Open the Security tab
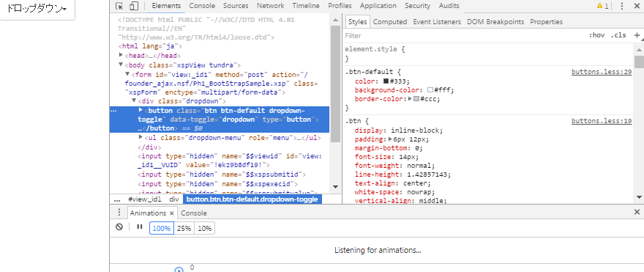 click(x=417, y=6)
